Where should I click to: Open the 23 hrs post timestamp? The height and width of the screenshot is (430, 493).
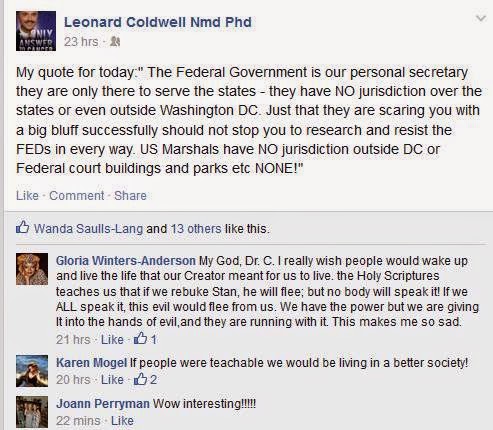[81, 42]
